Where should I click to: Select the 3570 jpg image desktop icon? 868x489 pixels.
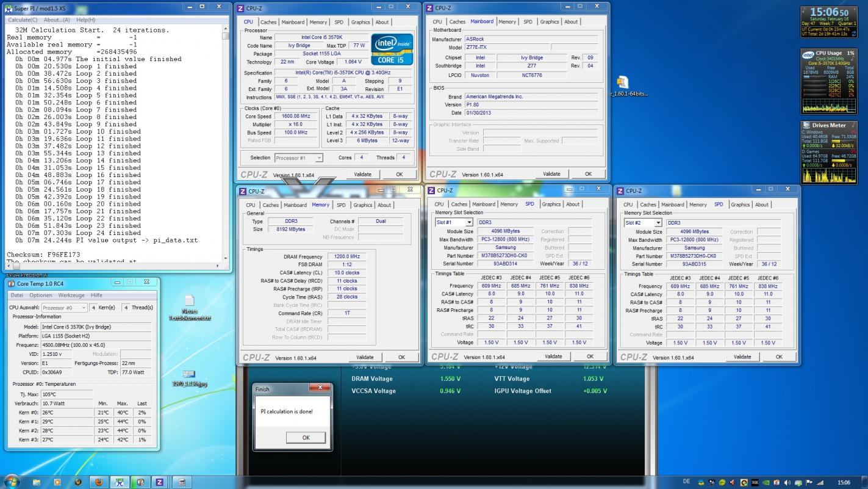pos(189,378)
